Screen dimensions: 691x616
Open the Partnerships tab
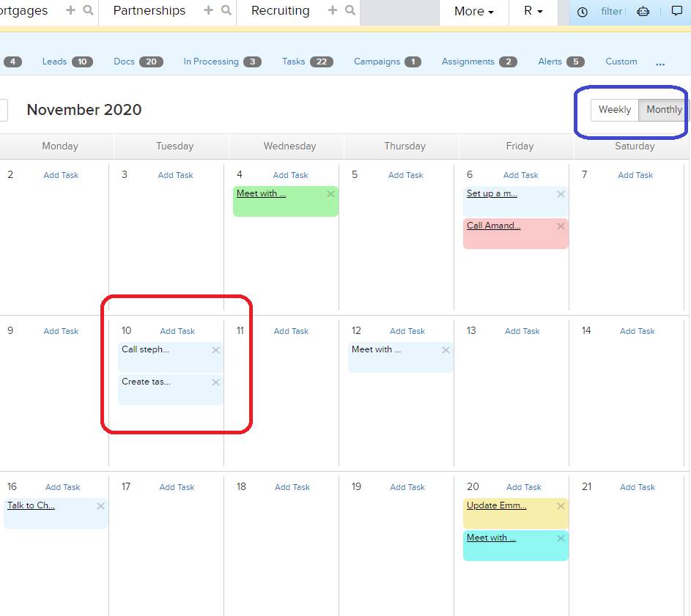click(x=149, y=10)
